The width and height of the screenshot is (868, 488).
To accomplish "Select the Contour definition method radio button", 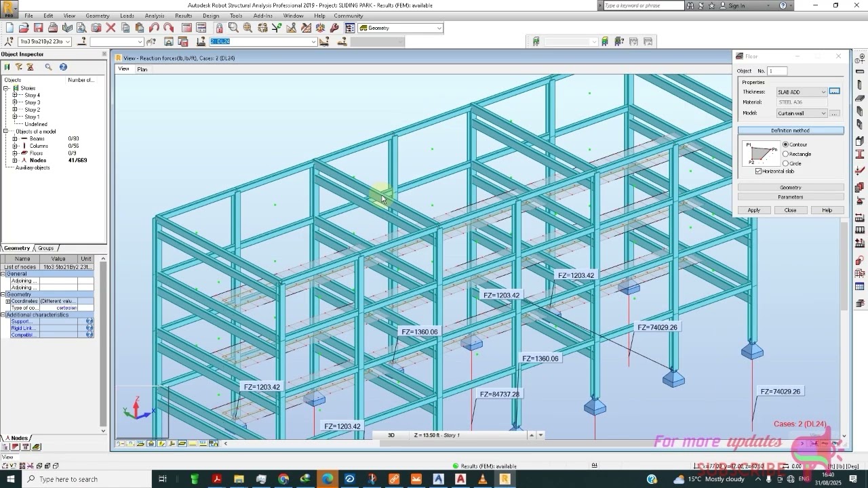I will tap(786, 144).
